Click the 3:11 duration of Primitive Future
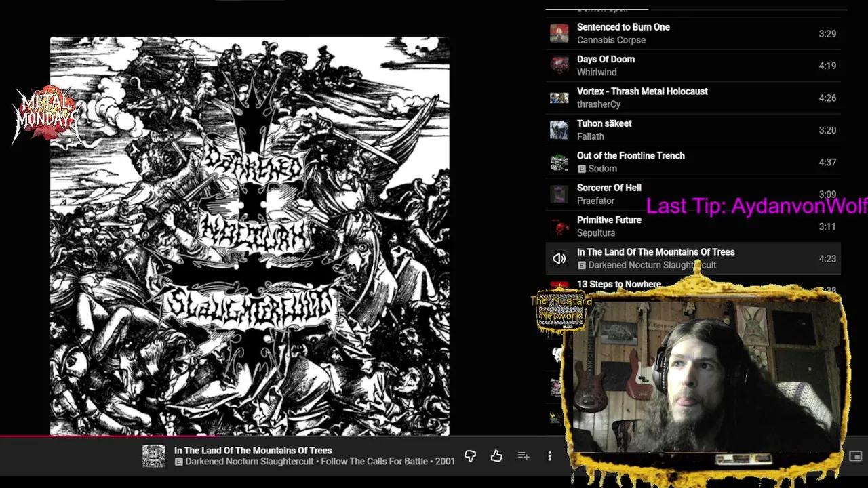The width and height of the screenshot is (868, 488). [x=827, y=226]
